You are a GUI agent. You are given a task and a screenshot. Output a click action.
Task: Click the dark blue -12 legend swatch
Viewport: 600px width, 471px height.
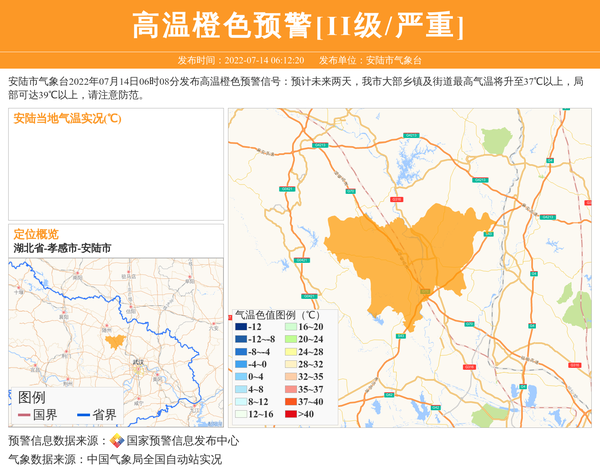(x=241, y=327)
